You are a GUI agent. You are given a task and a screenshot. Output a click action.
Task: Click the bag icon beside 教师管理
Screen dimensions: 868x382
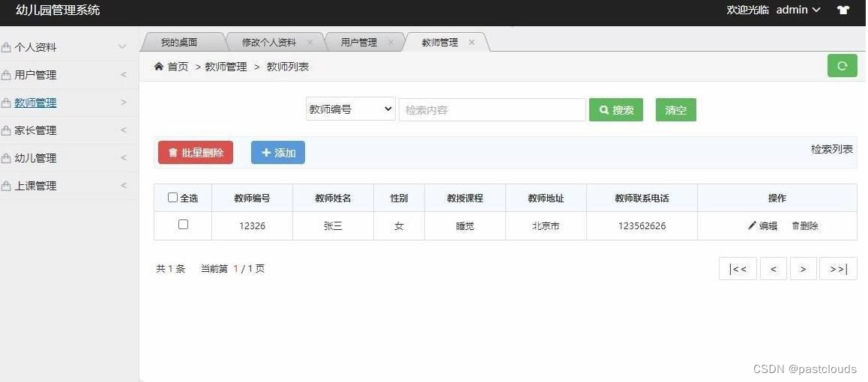[x=6, y=103]
